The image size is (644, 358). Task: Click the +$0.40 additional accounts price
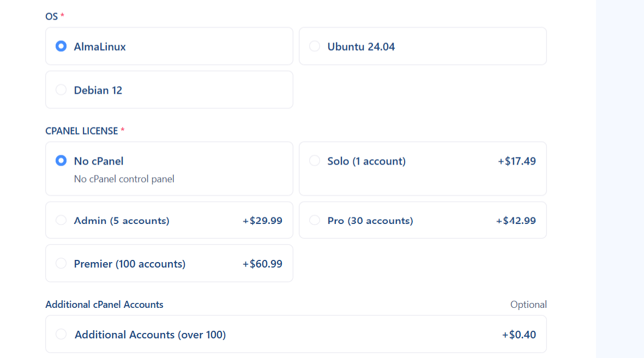click(x=519, y=335)
